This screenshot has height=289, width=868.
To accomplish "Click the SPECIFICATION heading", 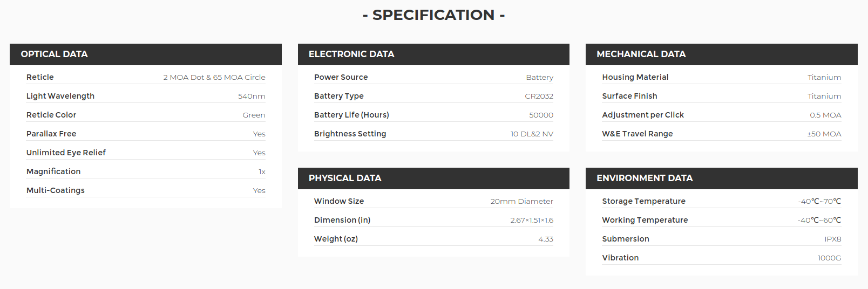I will (x=433, y=15).
